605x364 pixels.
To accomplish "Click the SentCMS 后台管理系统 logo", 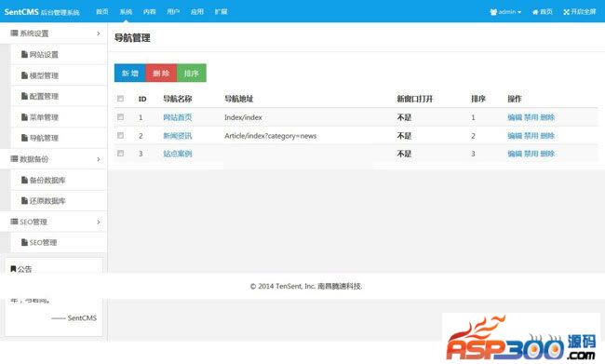I will [x=42, y=12].
